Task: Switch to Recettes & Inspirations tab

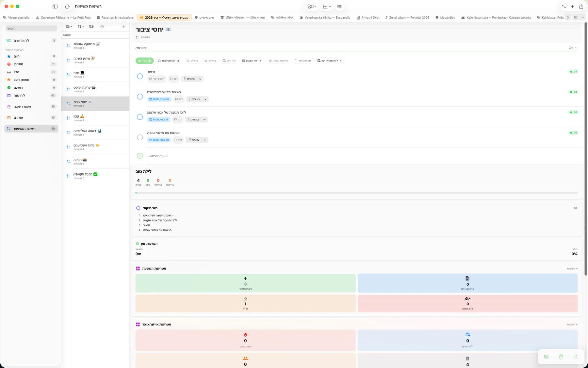Action: pyautogui.click(x=115, y=18)
